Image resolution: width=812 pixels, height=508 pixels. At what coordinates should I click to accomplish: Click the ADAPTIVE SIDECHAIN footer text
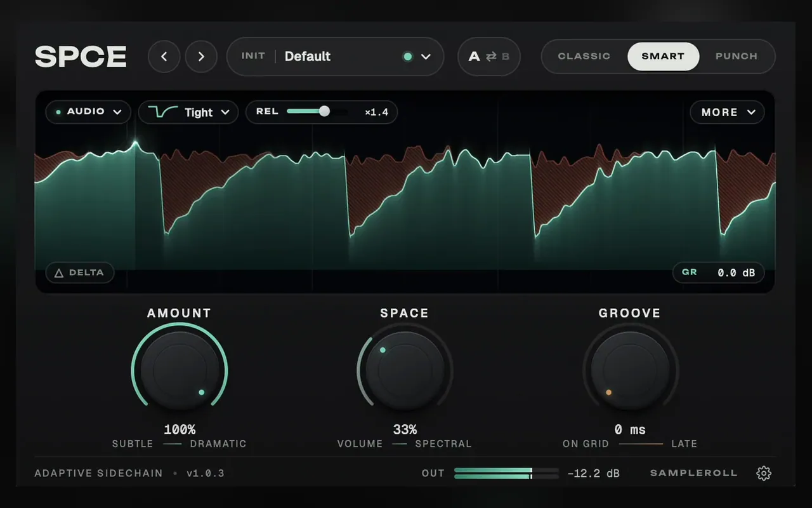pyautogui.click(x=98, y=473)
